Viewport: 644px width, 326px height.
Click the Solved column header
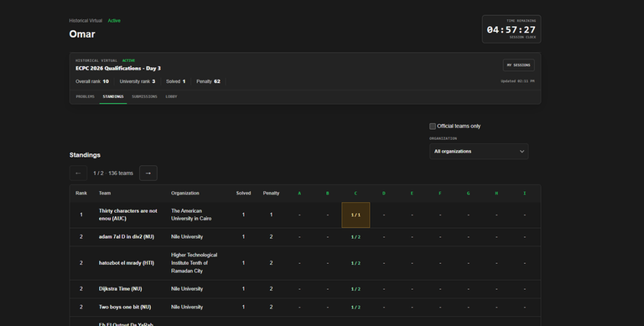coord(243,193)
